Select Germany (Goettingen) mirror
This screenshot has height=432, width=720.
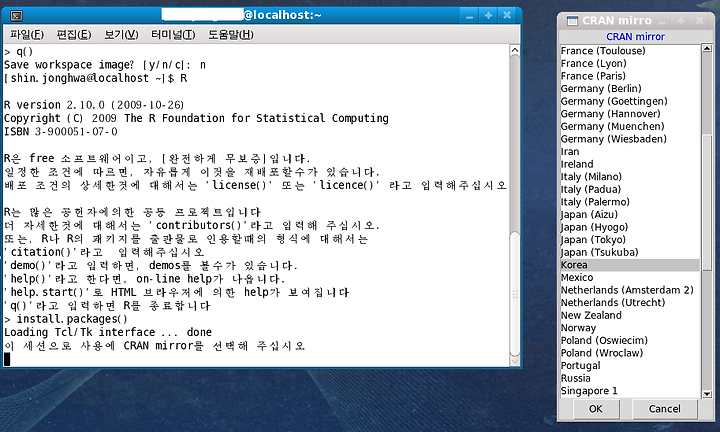(x=630, y=101)
